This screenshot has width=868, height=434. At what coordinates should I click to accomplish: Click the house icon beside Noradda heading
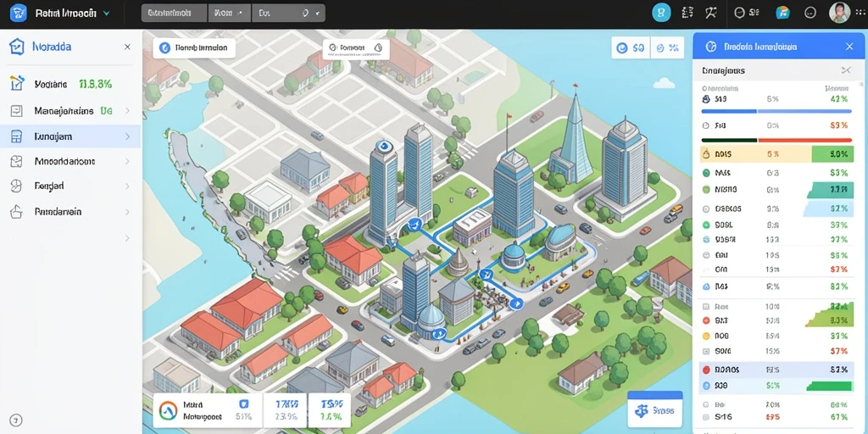pyautogui.click(x=17, y=47)
